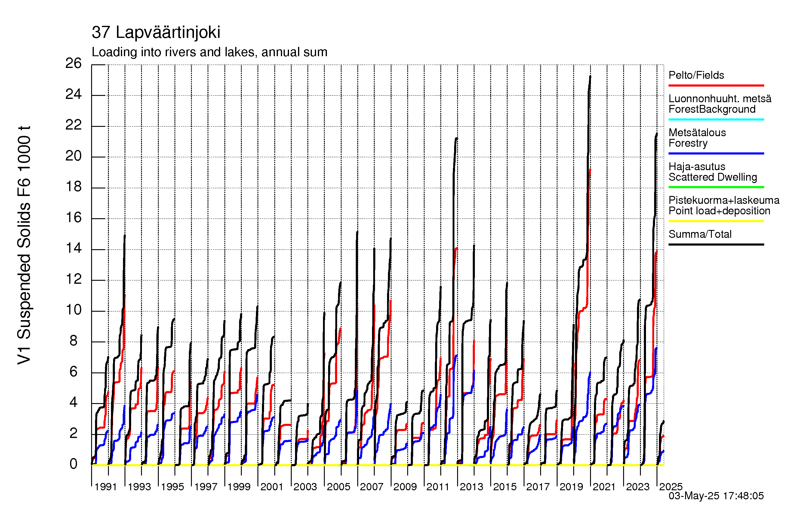The image size is (812, 511).
Task: Click the x-axis year label 2013
Action: click(472, 487)
